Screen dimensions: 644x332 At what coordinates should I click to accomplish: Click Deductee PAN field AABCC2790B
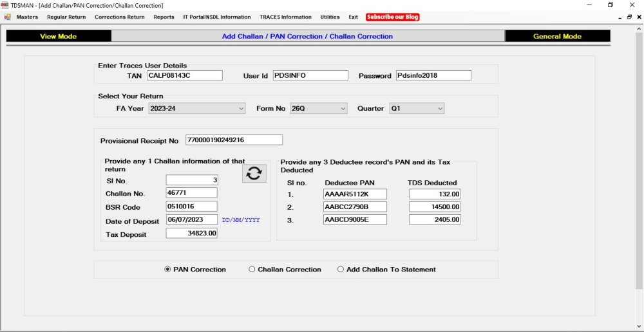(x=355, y=207)
